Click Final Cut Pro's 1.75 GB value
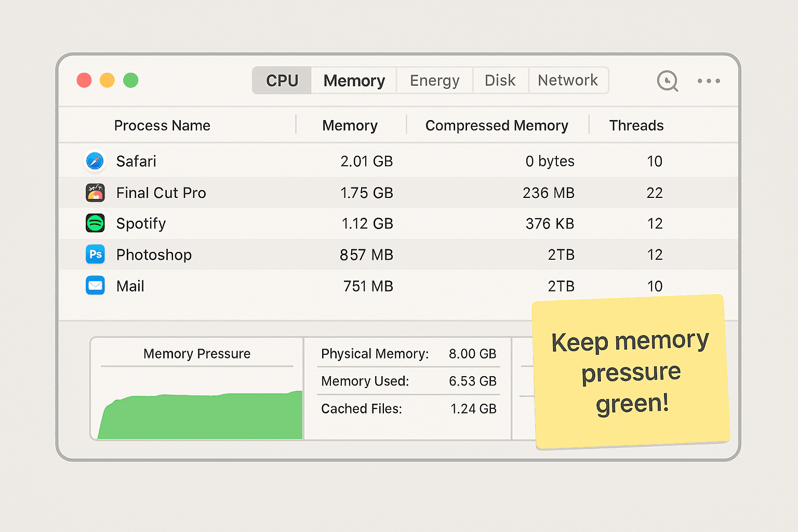This screenshot has height=532, width=798. (367, 193)
